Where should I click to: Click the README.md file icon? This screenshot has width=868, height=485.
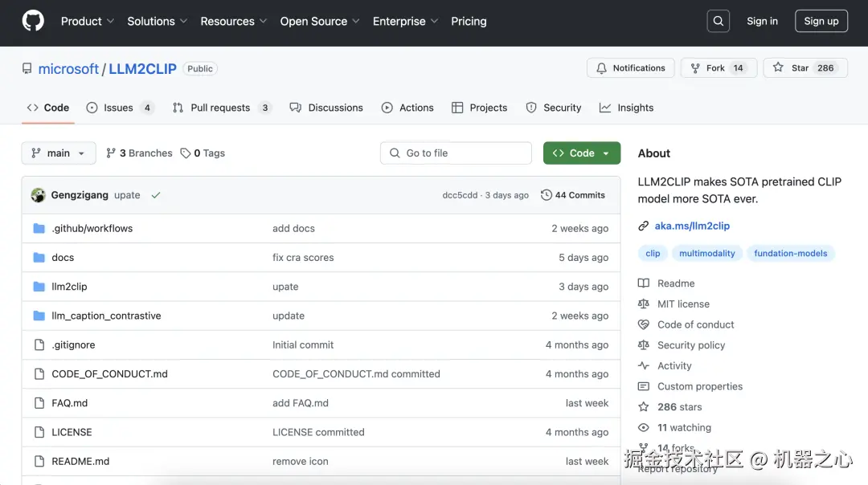tap(39, 461)
